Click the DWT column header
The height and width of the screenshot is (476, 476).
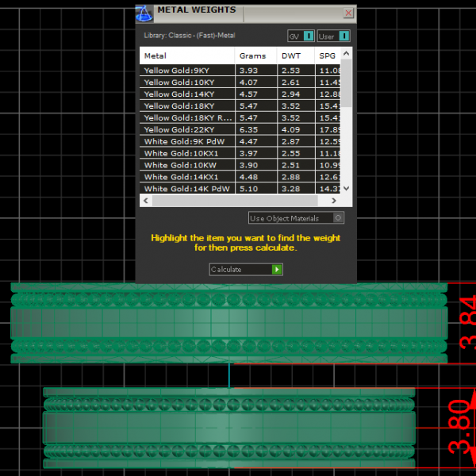pyautogui.click(x=295, y=56)
